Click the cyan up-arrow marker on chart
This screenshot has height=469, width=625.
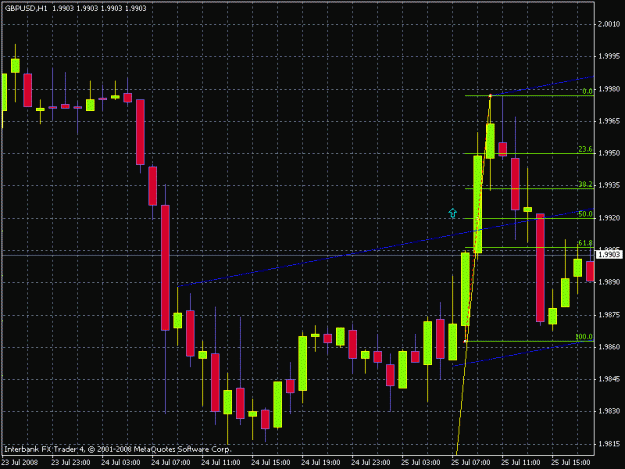(x=452, y=213)
